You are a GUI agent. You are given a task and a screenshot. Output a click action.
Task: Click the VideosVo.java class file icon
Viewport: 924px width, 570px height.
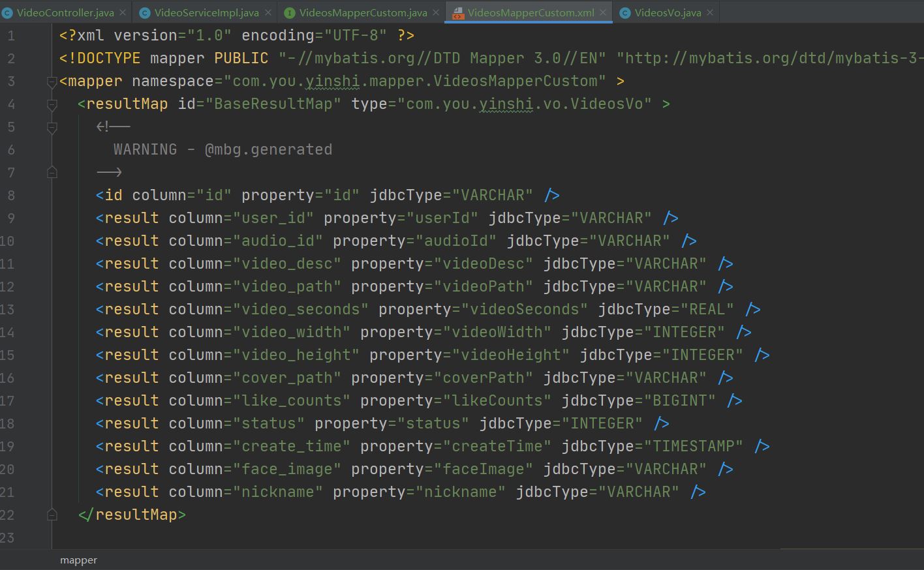pos(624,12)
